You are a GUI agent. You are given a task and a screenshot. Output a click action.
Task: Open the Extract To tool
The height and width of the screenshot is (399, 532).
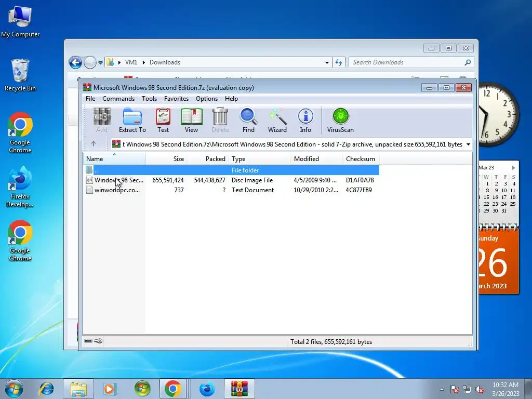(x=132, y=120)
